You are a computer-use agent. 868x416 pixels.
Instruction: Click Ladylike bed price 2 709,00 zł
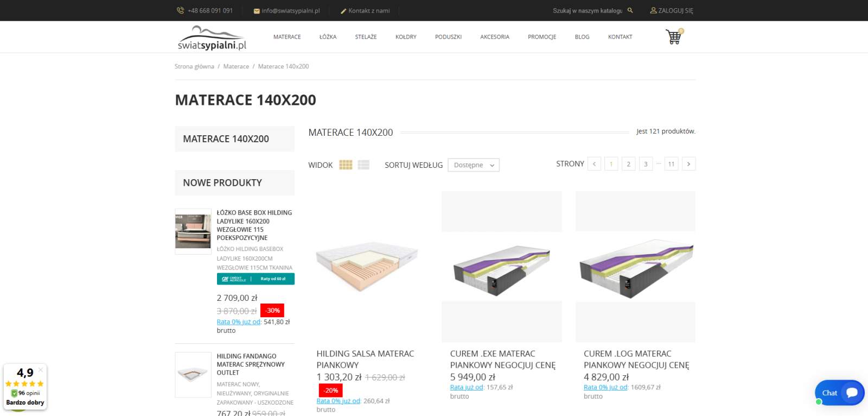[237, 298]
